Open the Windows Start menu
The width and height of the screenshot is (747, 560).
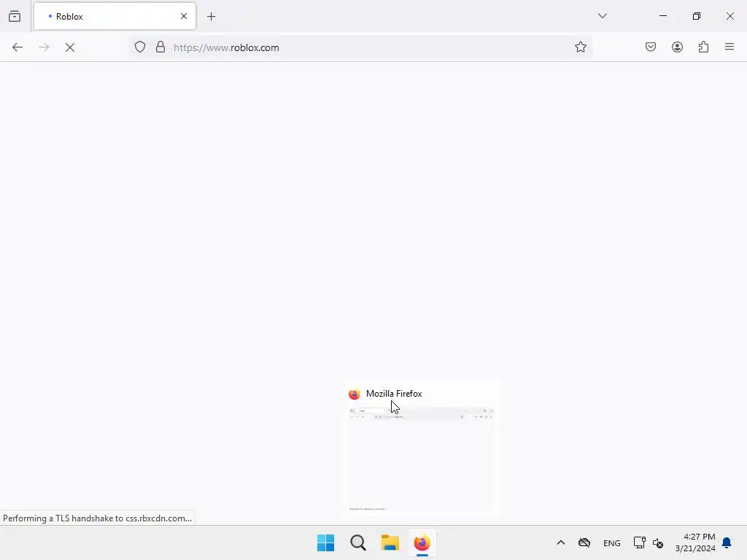coord(326,542)
